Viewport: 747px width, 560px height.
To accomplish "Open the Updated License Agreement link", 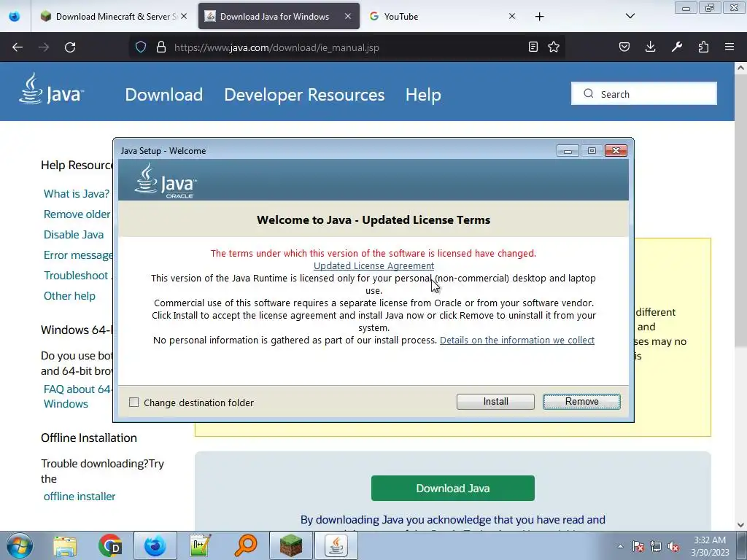I will pos(373,265).
